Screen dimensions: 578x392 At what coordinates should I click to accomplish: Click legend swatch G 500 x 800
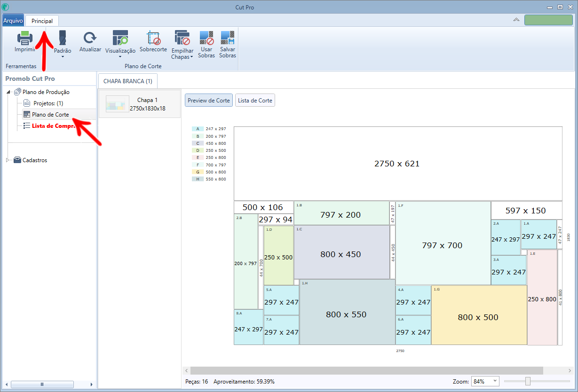[x=198, y=172]
